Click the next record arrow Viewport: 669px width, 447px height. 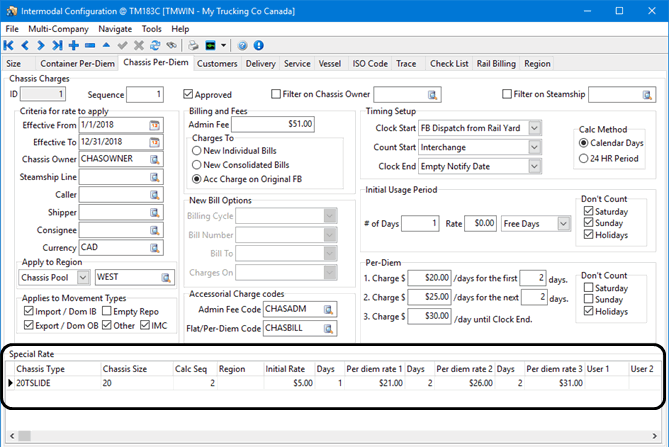(x=41, y=46)
